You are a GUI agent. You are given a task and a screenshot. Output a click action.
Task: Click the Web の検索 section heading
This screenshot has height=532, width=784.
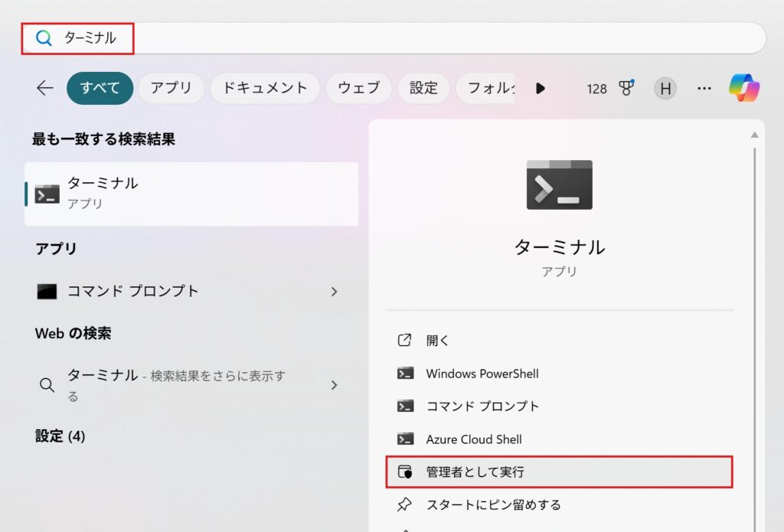coord(73,334)
